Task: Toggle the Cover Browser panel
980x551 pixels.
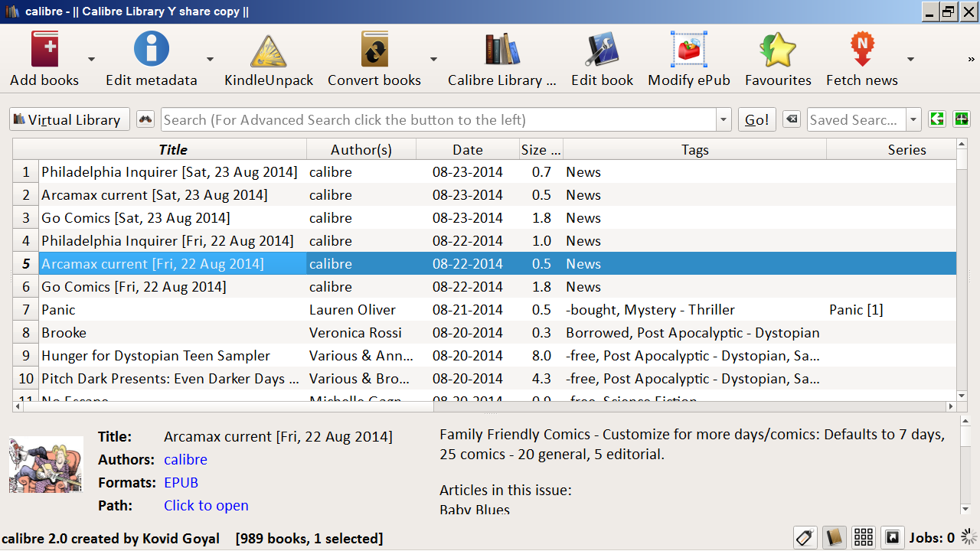Action: coord(893,537)
